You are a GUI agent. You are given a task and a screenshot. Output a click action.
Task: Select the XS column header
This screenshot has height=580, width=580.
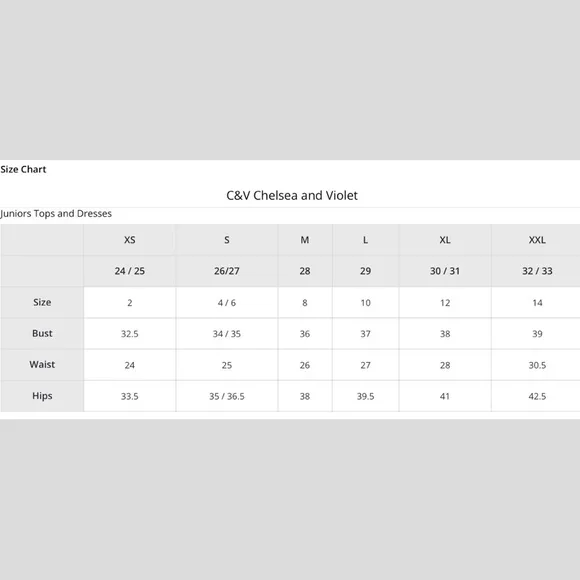pos(129,240)
